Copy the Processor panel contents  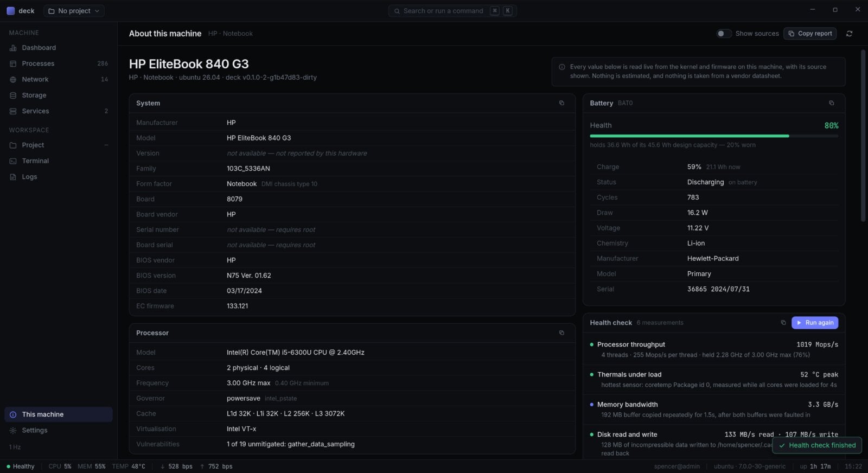pos(561,333)
